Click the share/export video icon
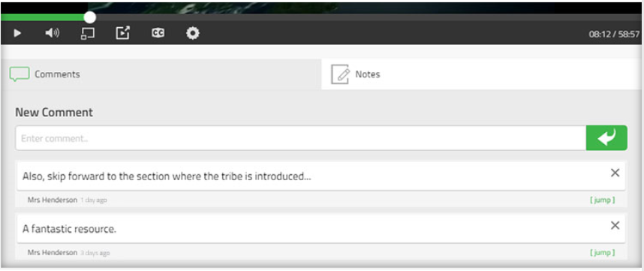 [x=123, y=33]
